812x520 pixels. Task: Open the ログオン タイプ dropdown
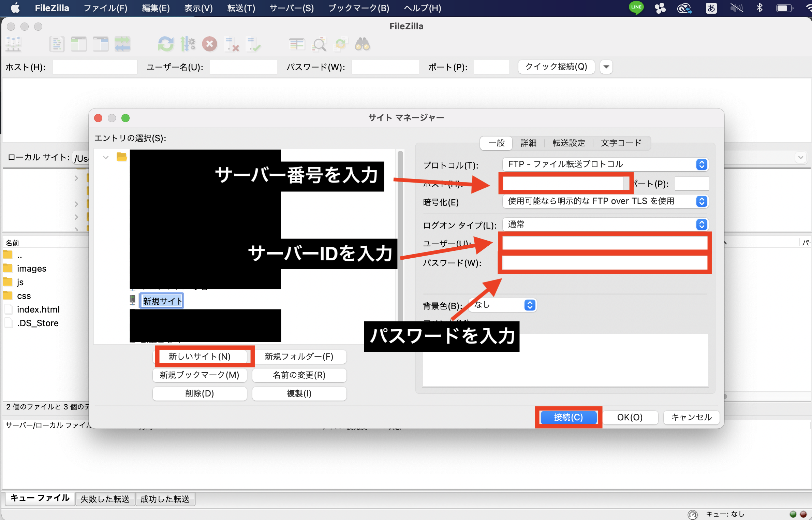605,225
